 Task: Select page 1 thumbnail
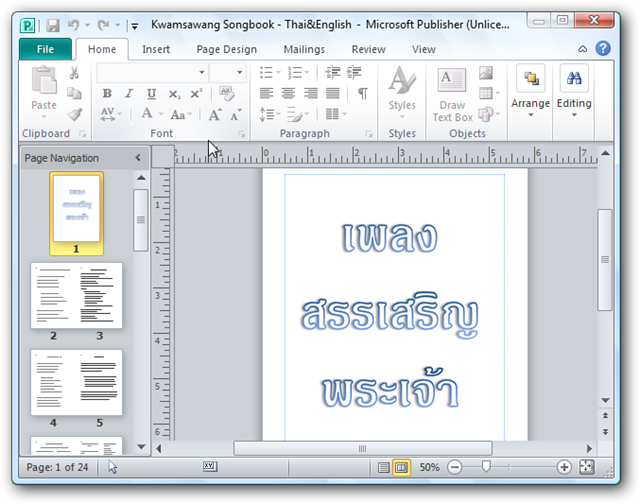pyautogui.click(x=77, y=213)
